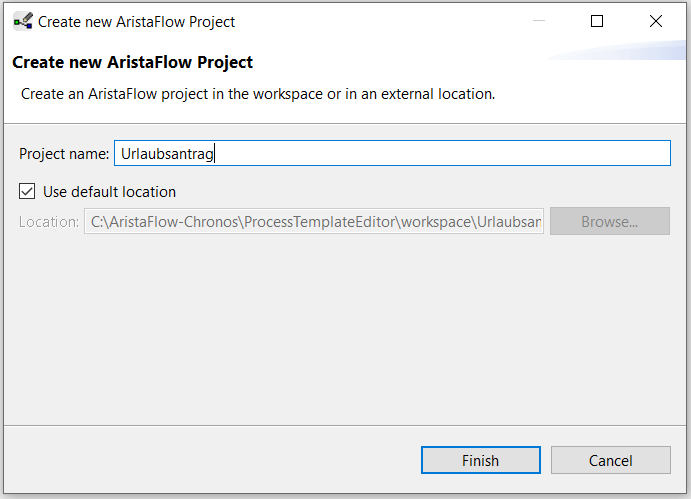Click the 'Project name:' label
691x499 pixels.
[x=64, y=154]
